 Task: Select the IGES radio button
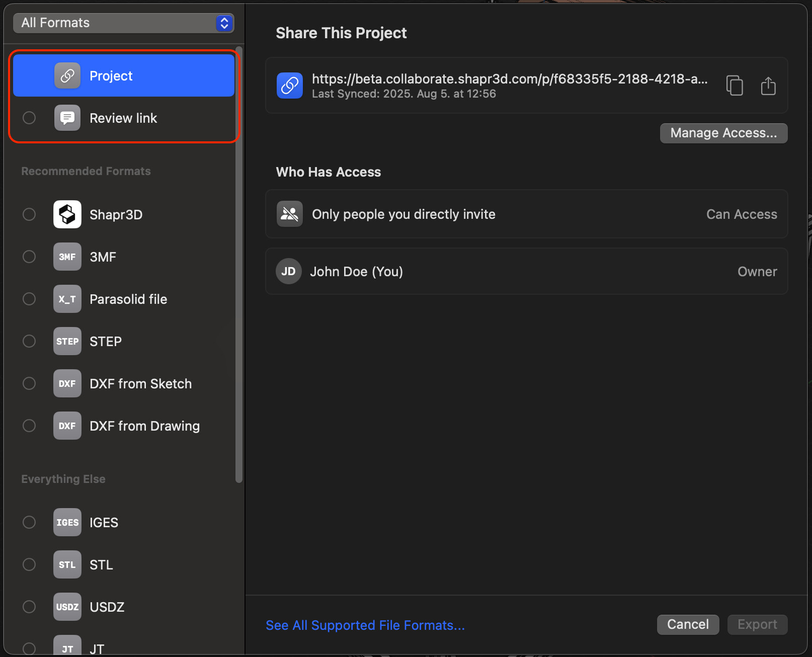click(29, 522)
